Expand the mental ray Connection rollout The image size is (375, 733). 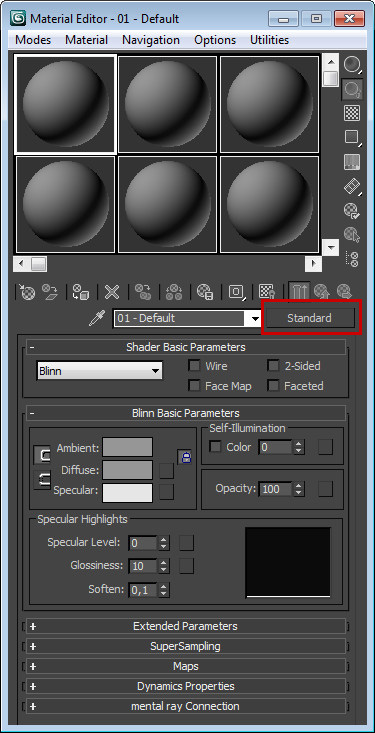pyautogui.click(x=186, y=706)
